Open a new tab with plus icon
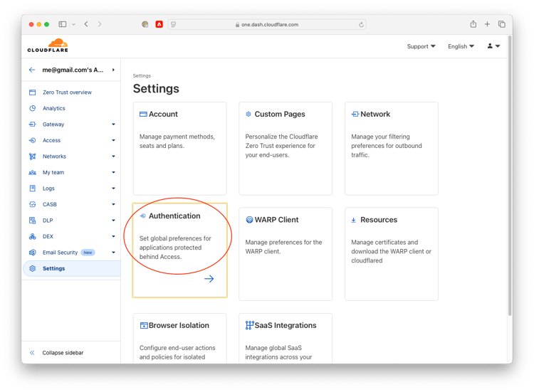Image resolution: width=534 pixels, height=392 pixels. (487, 24)
